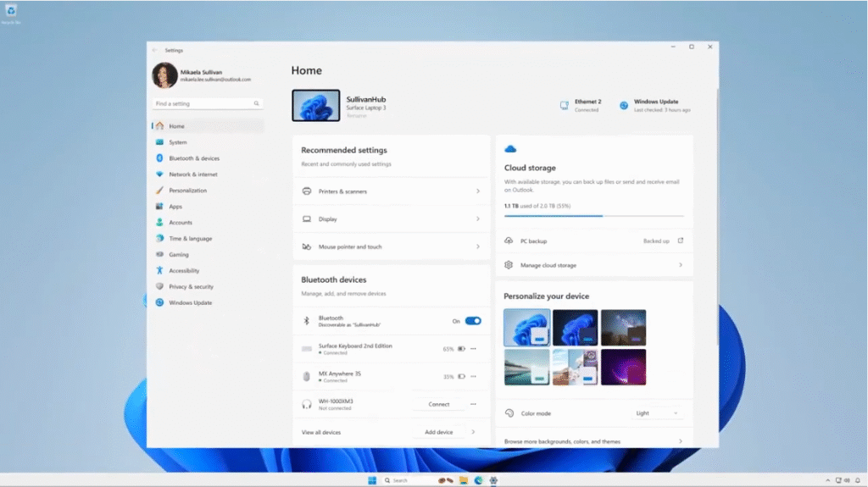This screenshot has width=868, height=487.
Task: Select the night sky theme thumbnail
Action: (x=623, y=328)
